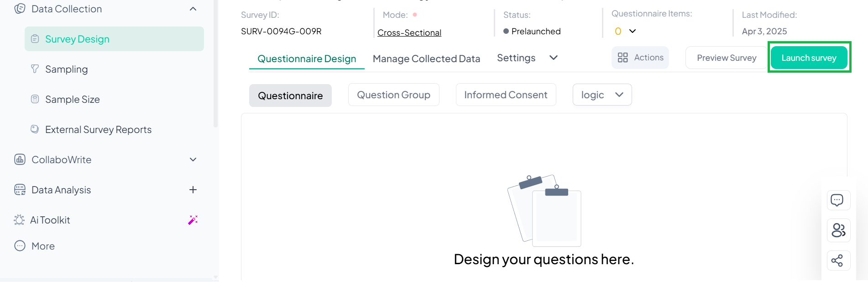The image size is (868, 282).
Task: Open the External Survey Reports icon
Action: click(35, 129)
